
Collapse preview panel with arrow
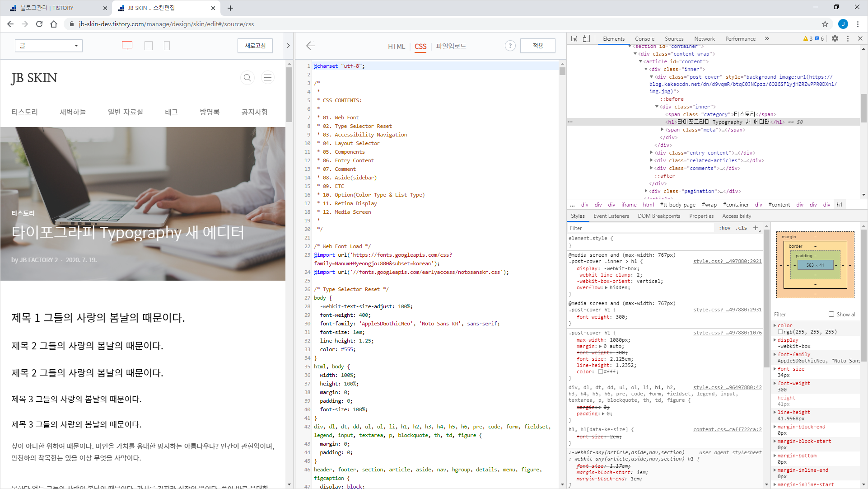click(x=288, y=46)
